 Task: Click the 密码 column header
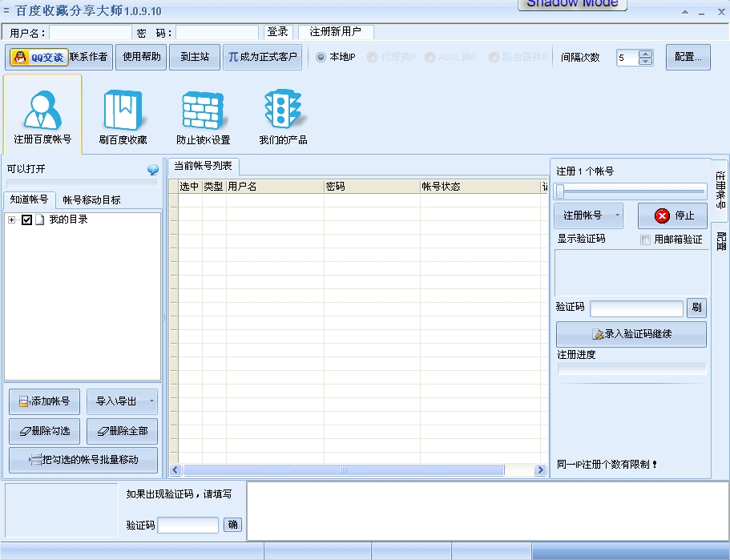(x=372, y=187)
